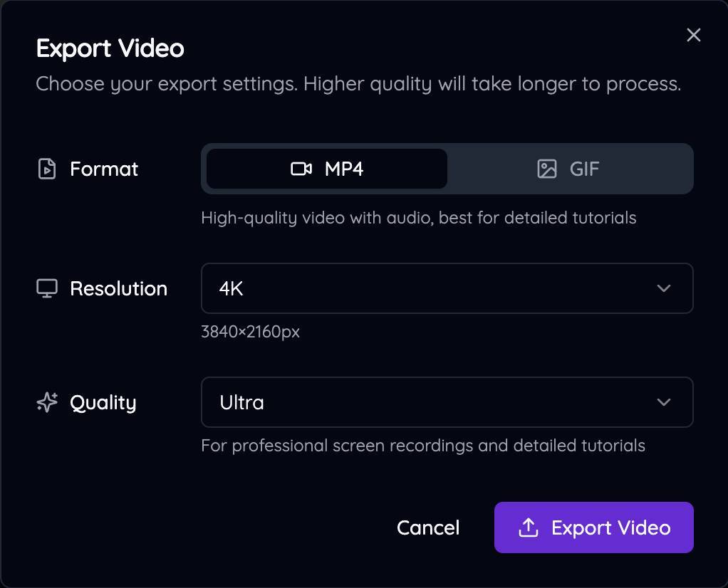
Task: Click the video camera icon beside MP4
Action: click(301, 169)
